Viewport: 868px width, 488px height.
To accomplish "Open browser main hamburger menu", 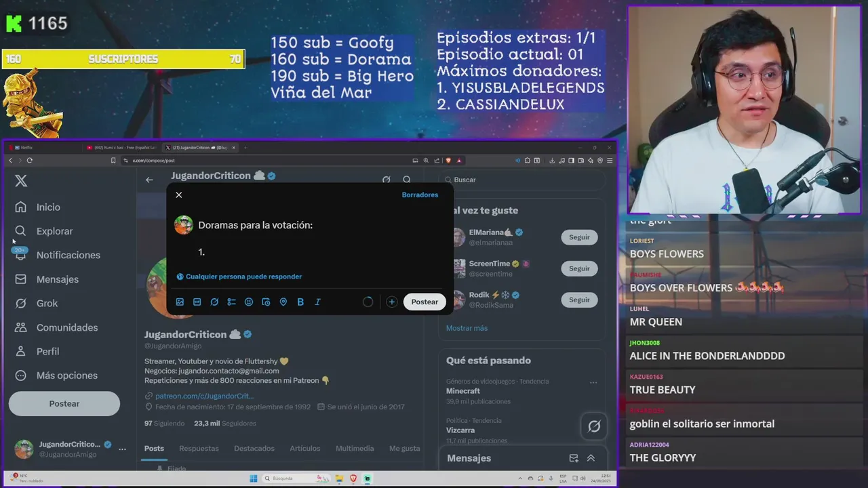I will 610,161.
